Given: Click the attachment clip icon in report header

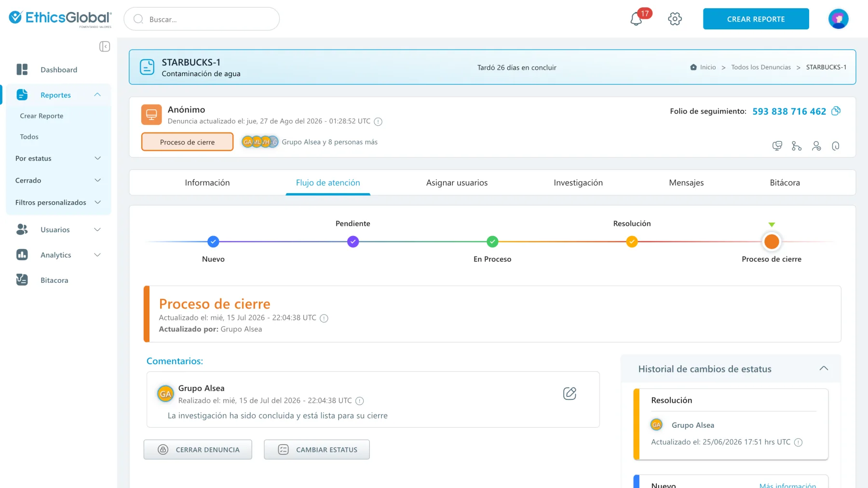Looking at the screenshot, I should [x=836, y=146].
